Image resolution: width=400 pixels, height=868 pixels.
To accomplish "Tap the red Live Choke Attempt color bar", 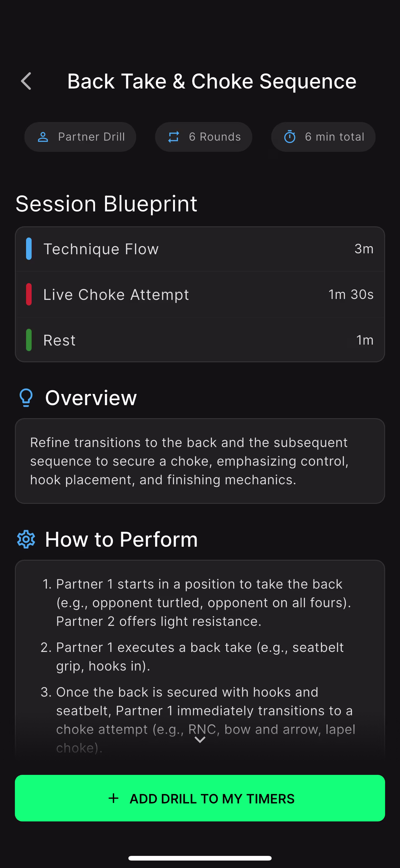I will (x=29, y=295).
